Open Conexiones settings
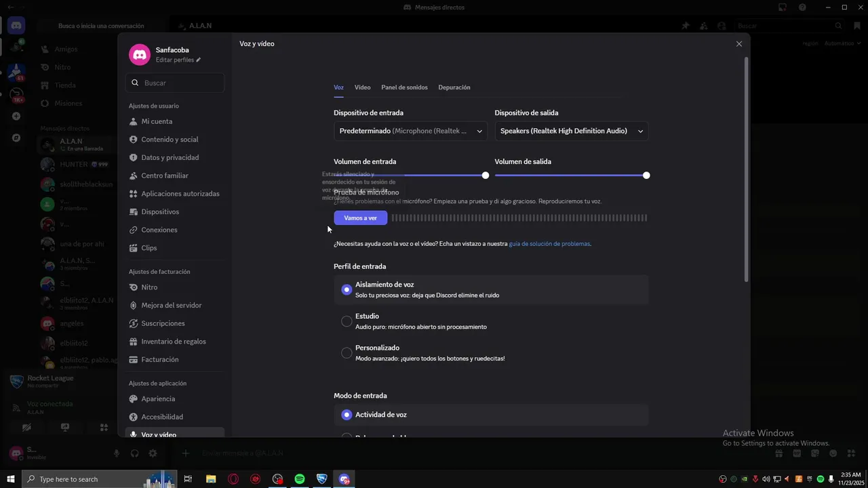Viewport: 868px width, 488px height. click(x=175, y=230)
